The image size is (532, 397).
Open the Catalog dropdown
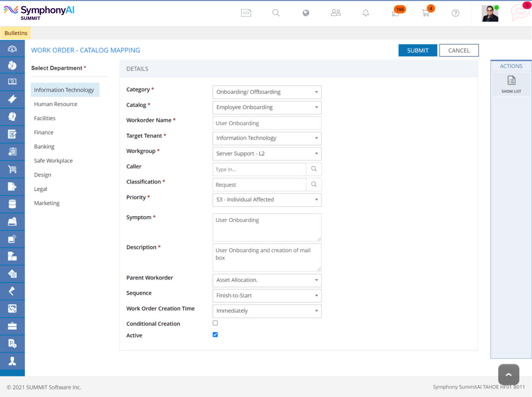click(267, 107)
